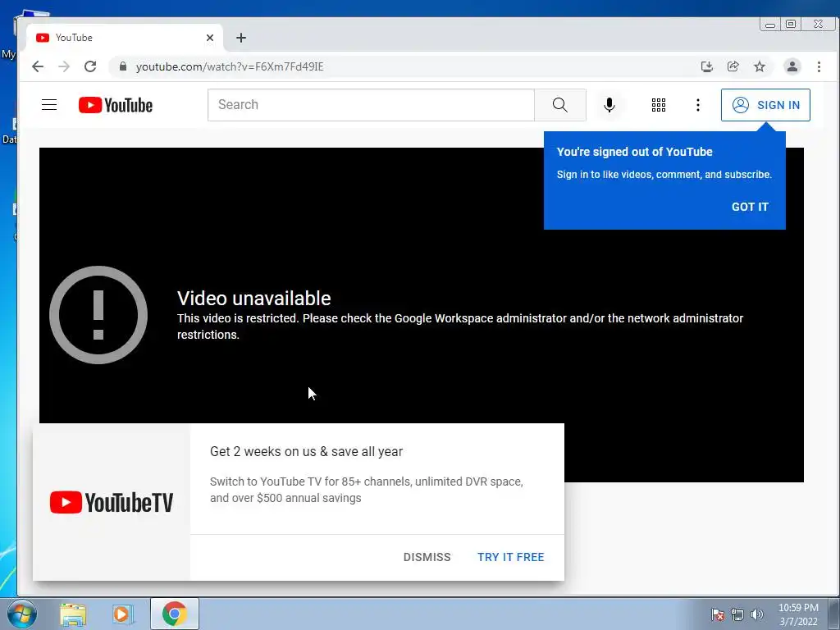Open the YouTube apps grid icon
The image size is (840, 630).
(x=659, y=105)
